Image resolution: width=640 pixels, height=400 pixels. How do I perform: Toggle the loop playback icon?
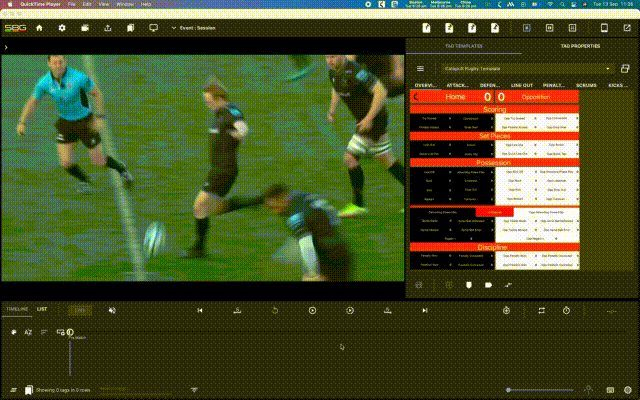point(542,311)
